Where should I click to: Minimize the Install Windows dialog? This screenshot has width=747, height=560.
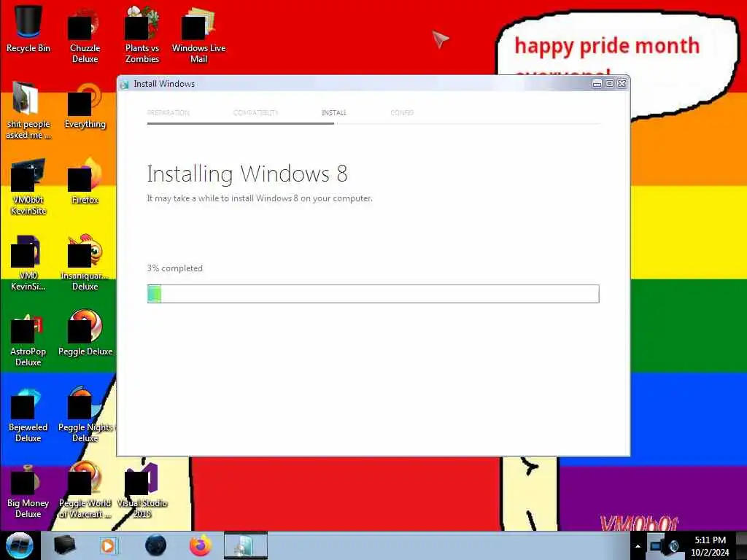pyautogui.click(x=597, y=84)
